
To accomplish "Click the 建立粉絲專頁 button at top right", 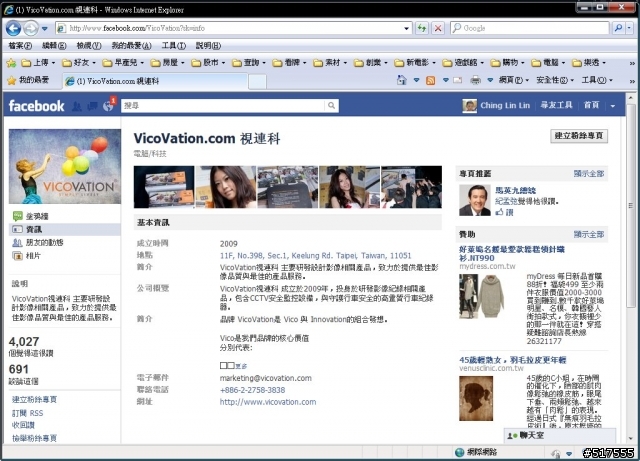I will [x=579, y=136].
